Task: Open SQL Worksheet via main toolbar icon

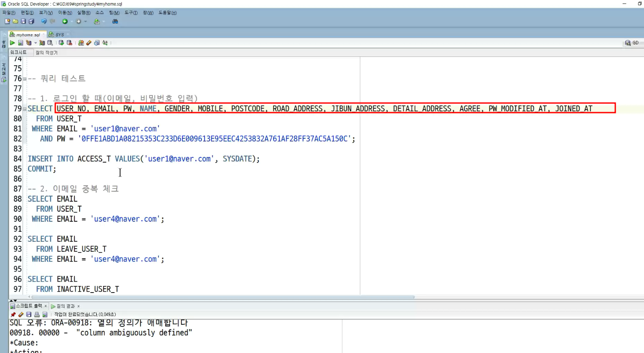Action: click(97, 21)
